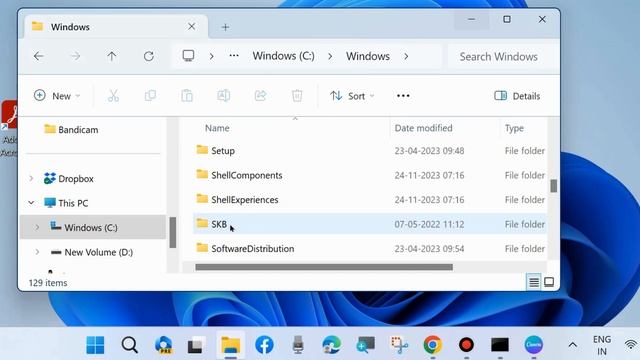
Task: Click the 23-04-2023 09:48 date of Setup
Action: (429, 151)
